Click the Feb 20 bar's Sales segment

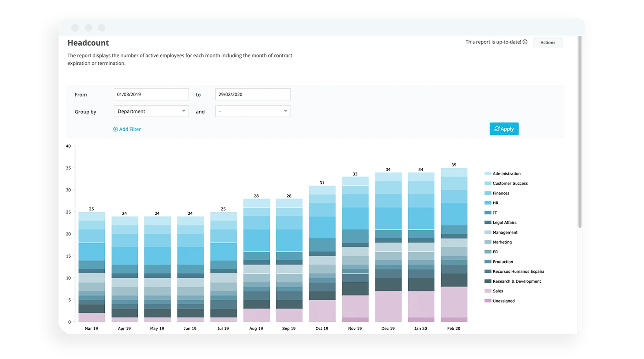point(454,302)
